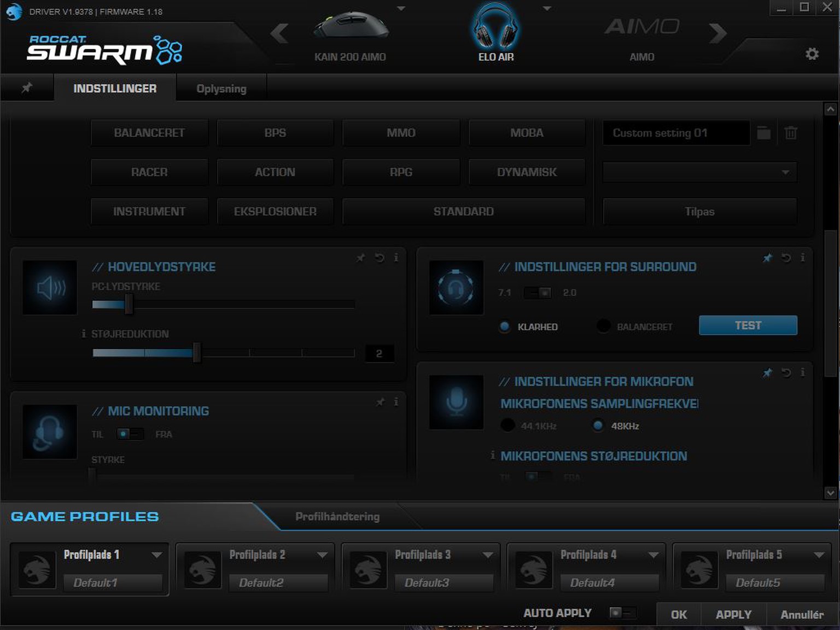Open dropdown beside Kain 200 AIMO

(401, 9)
